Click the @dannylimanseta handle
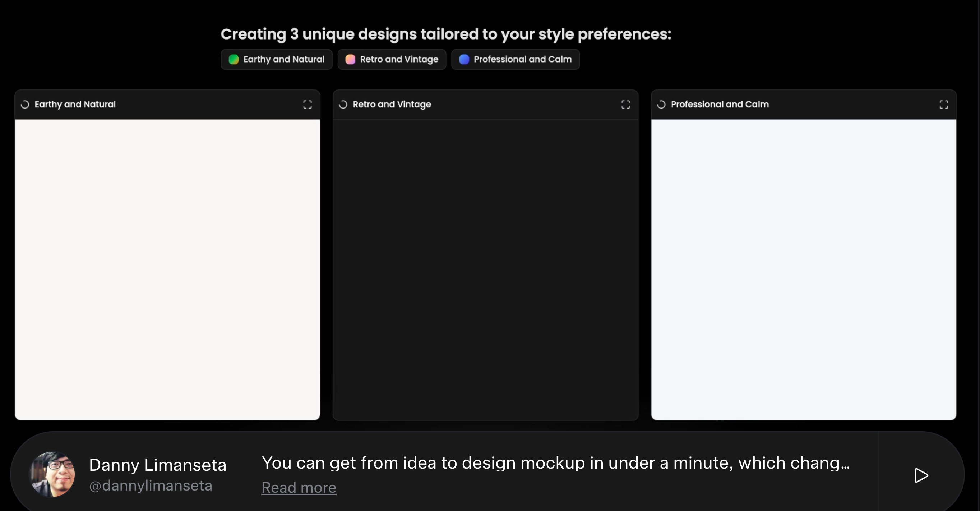Viewport: 980px width, 511px height. pyautogui.click(x=151, y=485)
